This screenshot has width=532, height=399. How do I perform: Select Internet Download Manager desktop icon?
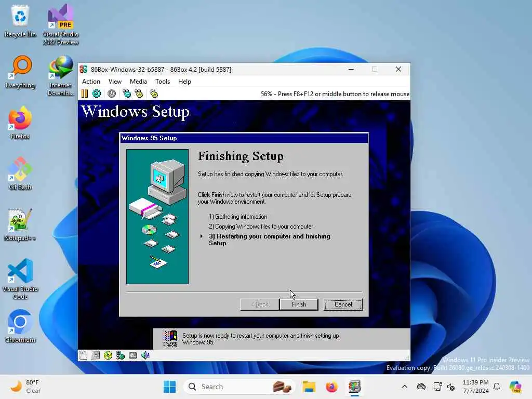click(61, 76)
